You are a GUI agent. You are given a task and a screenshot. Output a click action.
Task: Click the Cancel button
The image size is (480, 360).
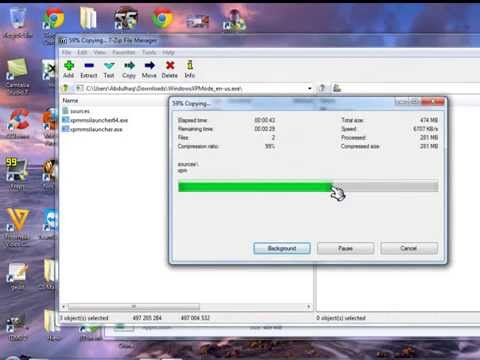tap(409, 248)
